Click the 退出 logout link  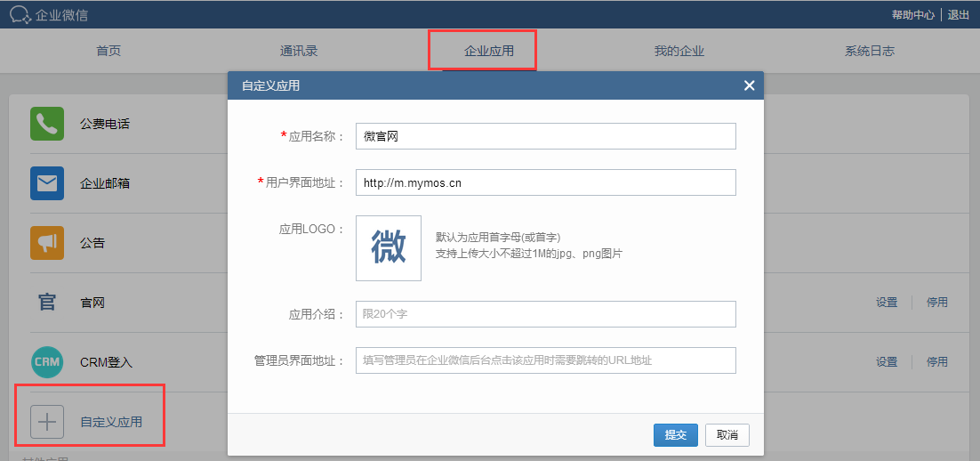pos(958,14)
